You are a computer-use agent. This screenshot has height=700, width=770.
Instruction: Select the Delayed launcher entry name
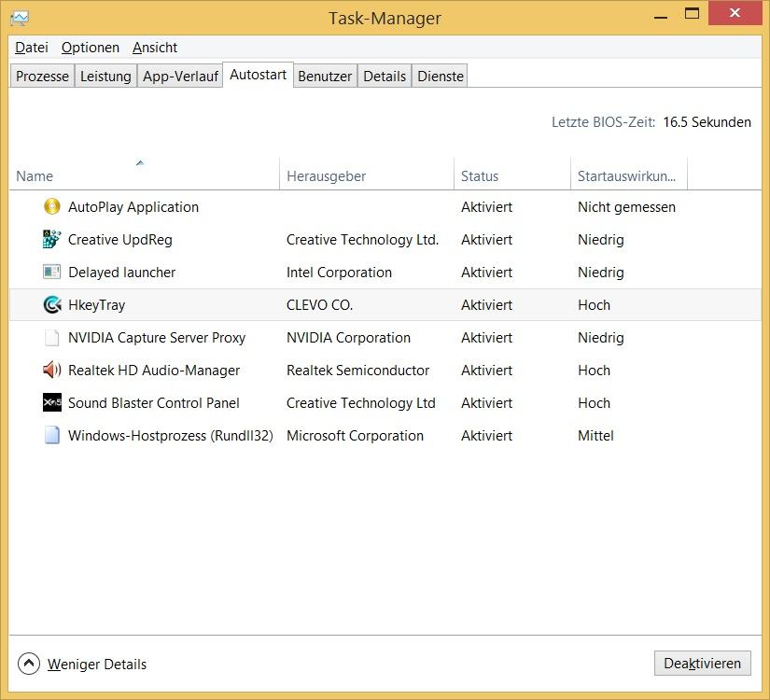pos(121,273)
